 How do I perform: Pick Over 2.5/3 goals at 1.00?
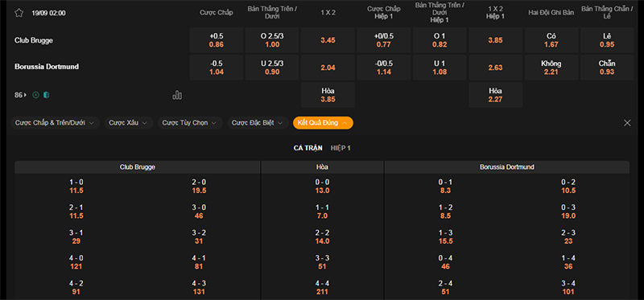click(x=272, y=40)
